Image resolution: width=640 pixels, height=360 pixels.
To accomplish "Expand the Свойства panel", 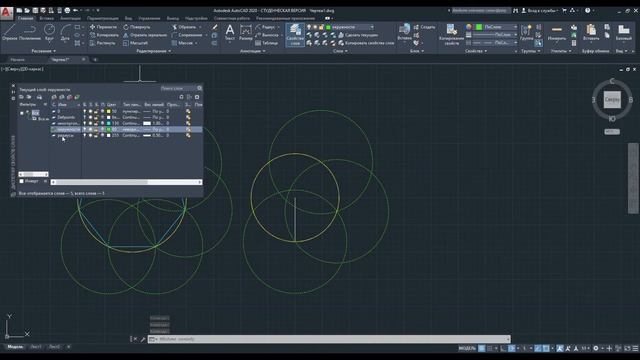I will click(x=476, y=51).
